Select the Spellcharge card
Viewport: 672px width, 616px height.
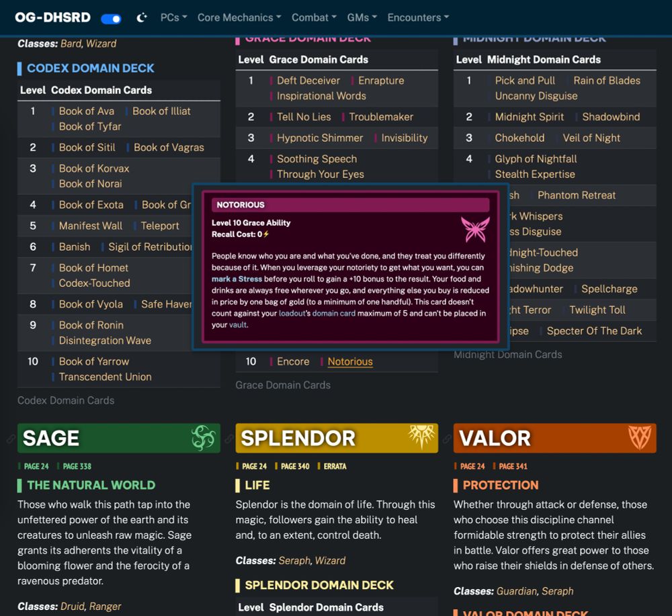tap(609, 289)
